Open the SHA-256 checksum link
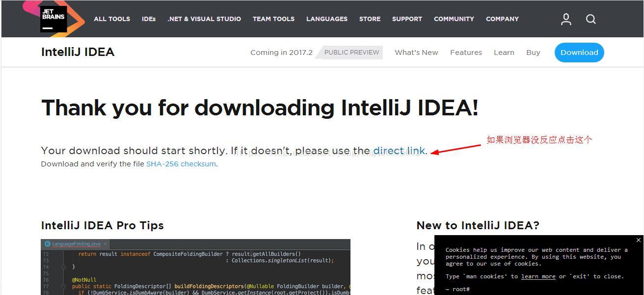 coord(181,164)
